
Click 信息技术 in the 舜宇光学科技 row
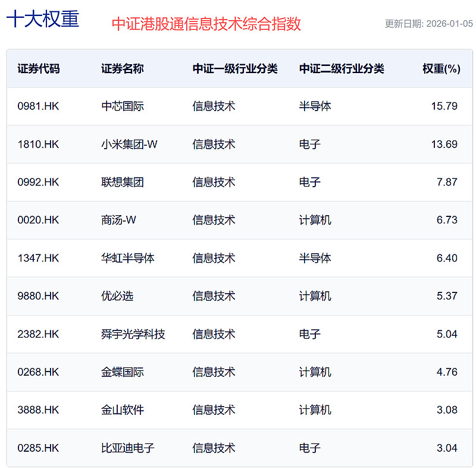pos(214,334)
